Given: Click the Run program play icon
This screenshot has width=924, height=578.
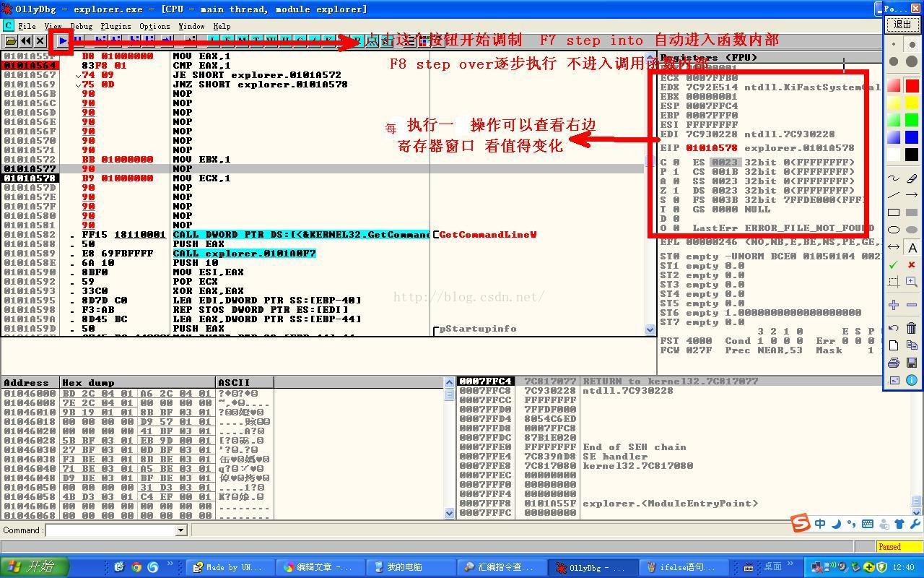Looking at the screenshot, I should pos(63,41).
